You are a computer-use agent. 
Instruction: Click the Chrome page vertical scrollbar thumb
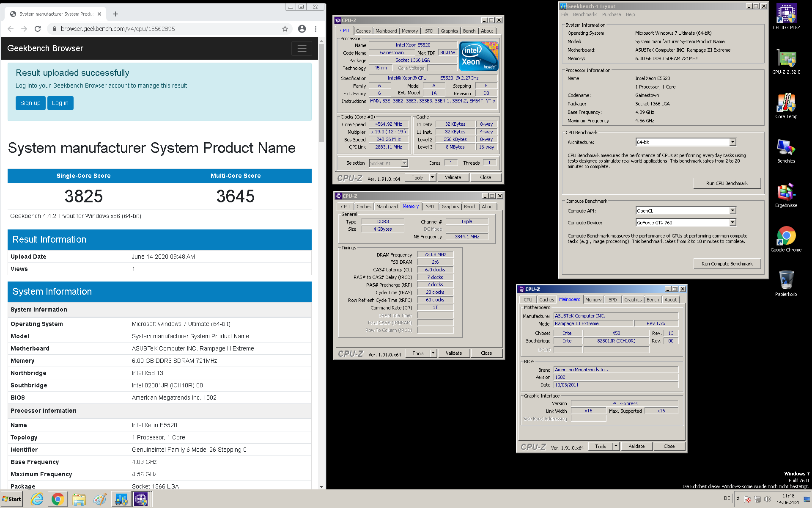coord(321,92)
